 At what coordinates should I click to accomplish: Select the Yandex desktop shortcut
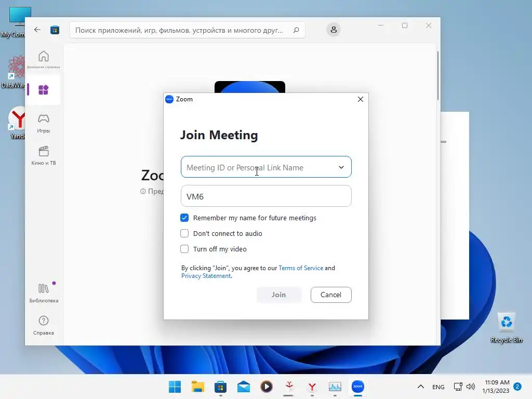[x=17, y=123]
